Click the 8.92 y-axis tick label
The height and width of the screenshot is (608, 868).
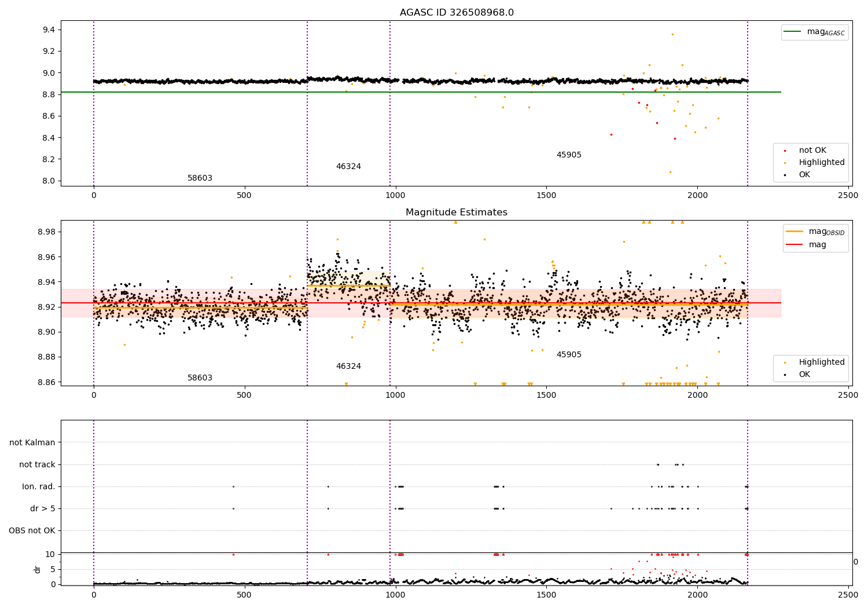pos(47,307)
